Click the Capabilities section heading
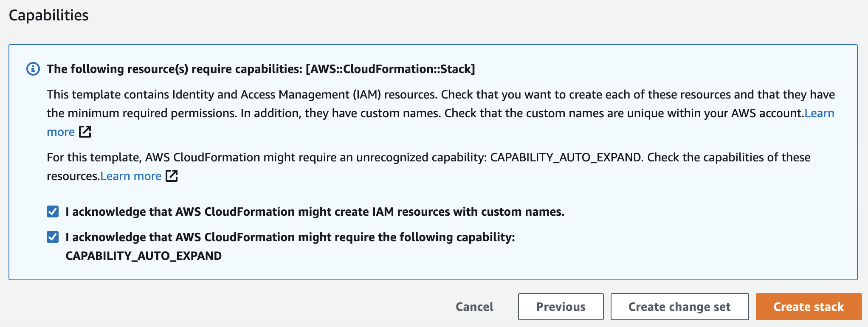This screenshot has height=327, width=868. point(49,15)
